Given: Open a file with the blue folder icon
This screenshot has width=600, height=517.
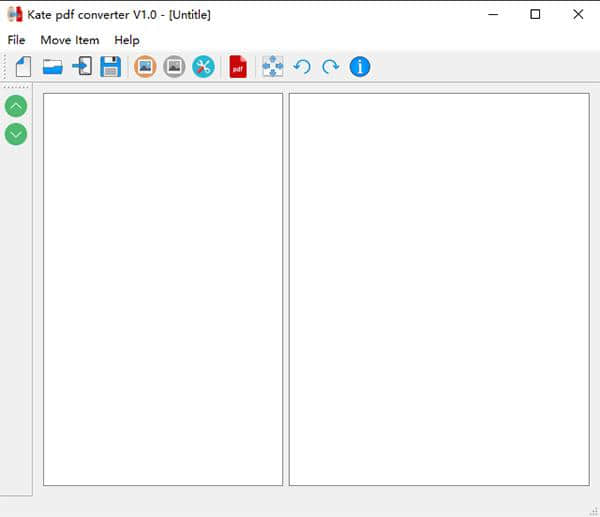Looking at the screenshot, I should coord(53,67).
